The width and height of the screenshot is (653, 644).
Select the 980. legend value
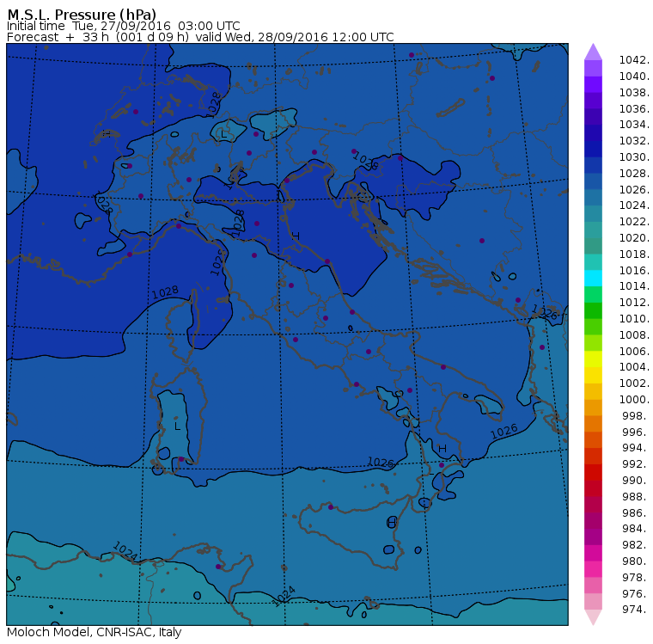coord(636,561)
